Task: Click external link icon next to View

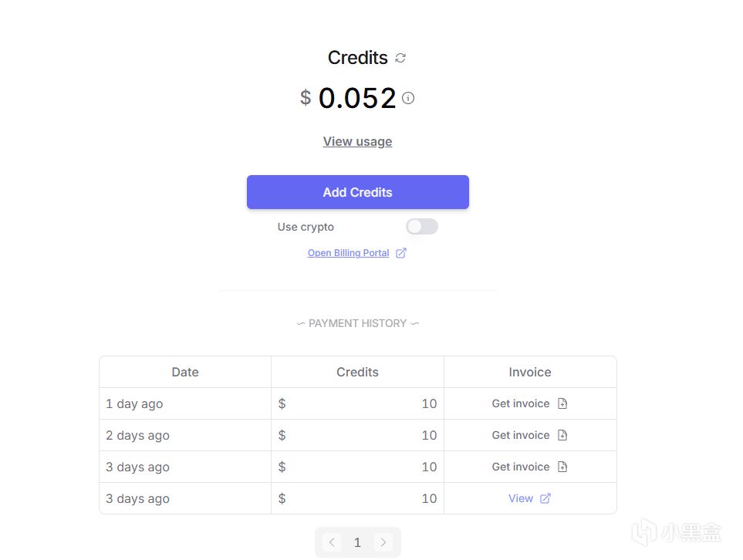Action: [545, 498]
